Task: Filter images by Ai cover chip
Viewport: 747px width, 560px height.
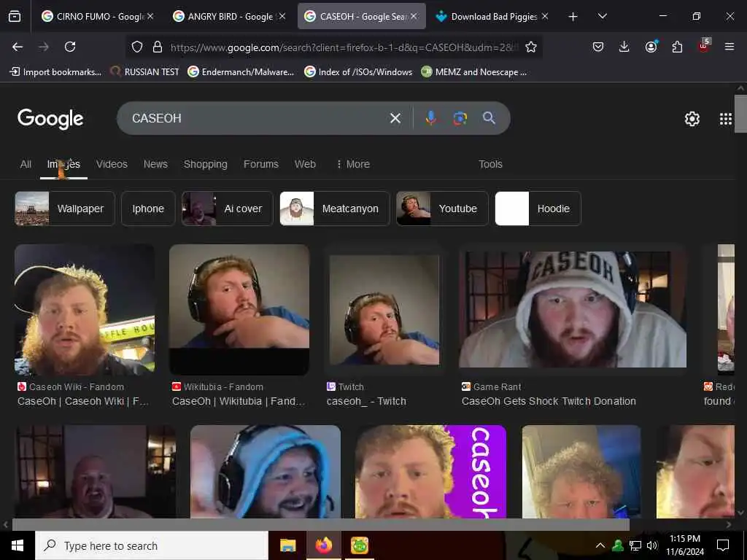Action: pyautogui.click(x=228, y=209)
